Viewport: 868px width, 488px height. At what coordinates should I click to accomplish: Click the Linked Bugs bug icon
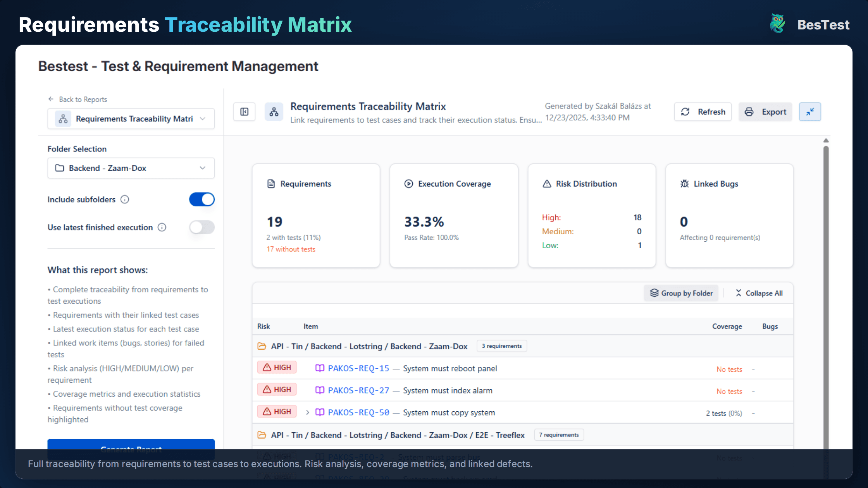coord(684,184)
